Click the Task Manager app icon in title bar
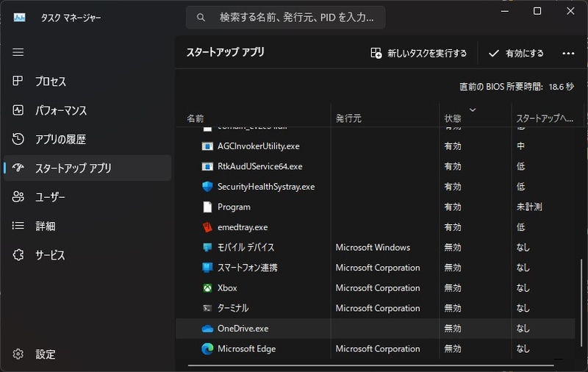 [x=20, y=18]
